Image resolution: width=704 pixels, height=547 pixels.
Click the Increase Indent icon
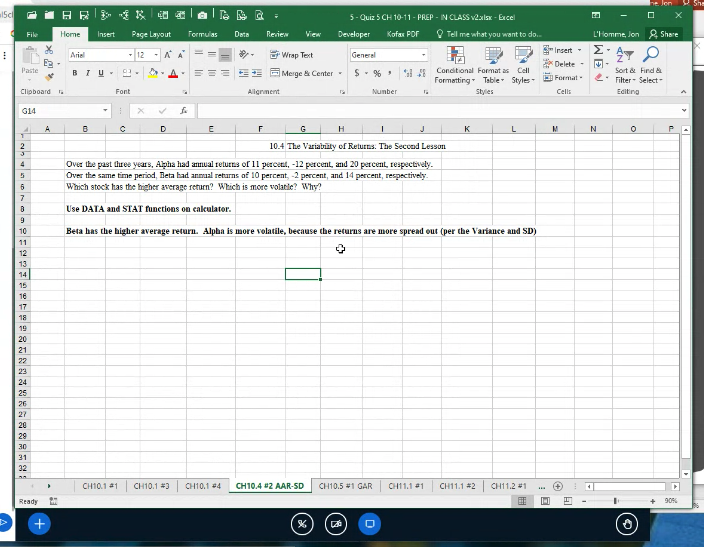(257, 73)
